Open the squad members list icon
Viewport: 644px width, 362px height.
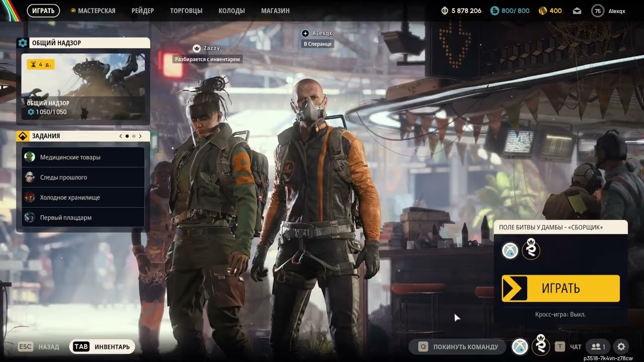click(x=598, y=346)
